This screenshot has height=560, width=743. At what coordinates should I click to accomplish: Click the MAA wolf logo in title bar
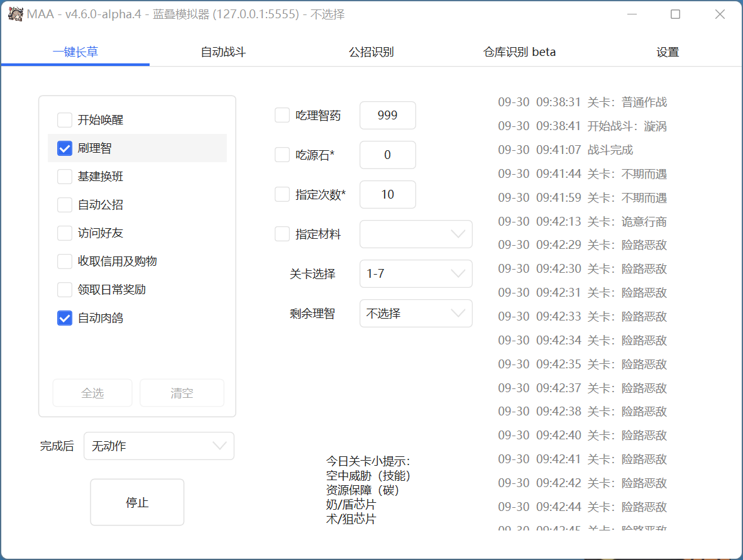click(x=14, y=13)
